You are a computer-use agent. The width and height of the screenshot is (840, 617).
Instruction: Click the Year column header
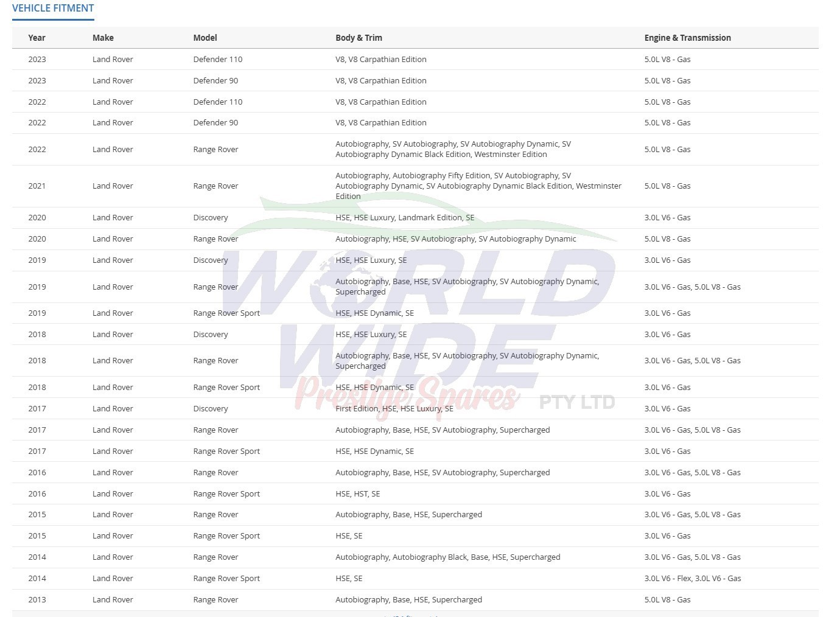pos(37,38)
